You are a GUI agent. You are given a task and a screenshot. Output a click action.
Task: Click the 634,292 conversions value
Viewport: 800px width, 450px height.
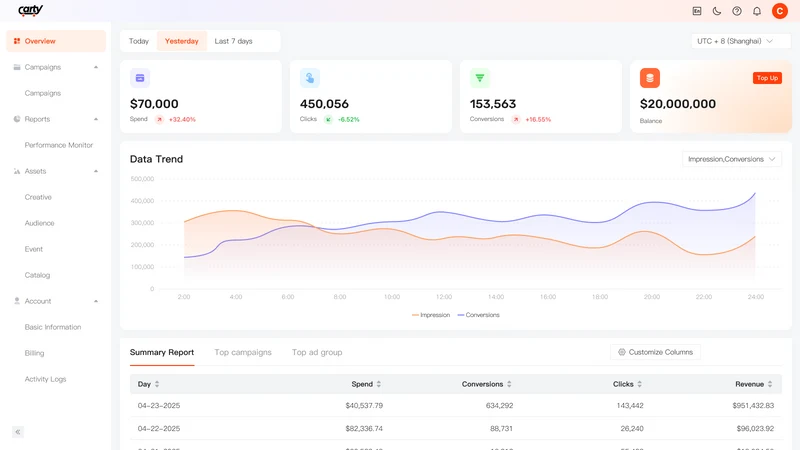point(499,406)
